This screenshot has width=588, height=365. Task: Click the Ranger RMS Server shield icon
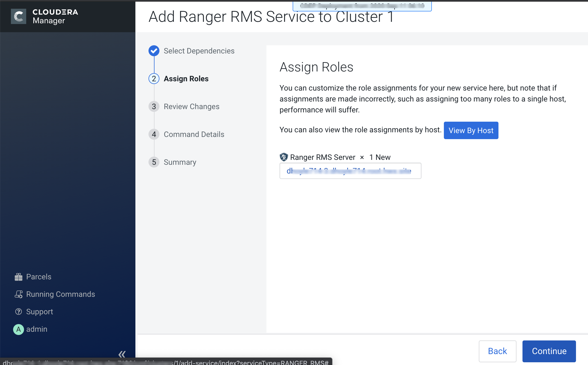pos(284,157)
